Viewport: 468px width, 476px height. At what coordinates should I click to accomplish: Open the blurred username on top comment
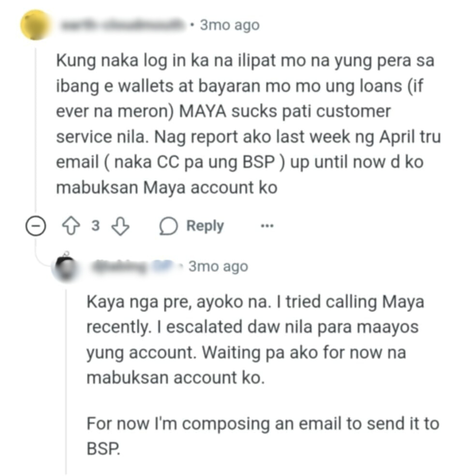pos(122,25)
